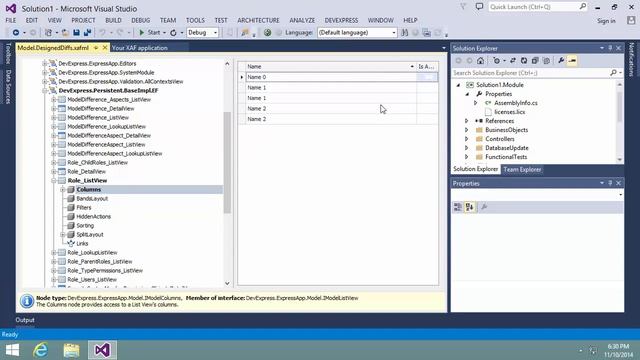This screenshot has width=640, height=360.
Task: Click the account icon next to Sign in
Action: [631, 20]
